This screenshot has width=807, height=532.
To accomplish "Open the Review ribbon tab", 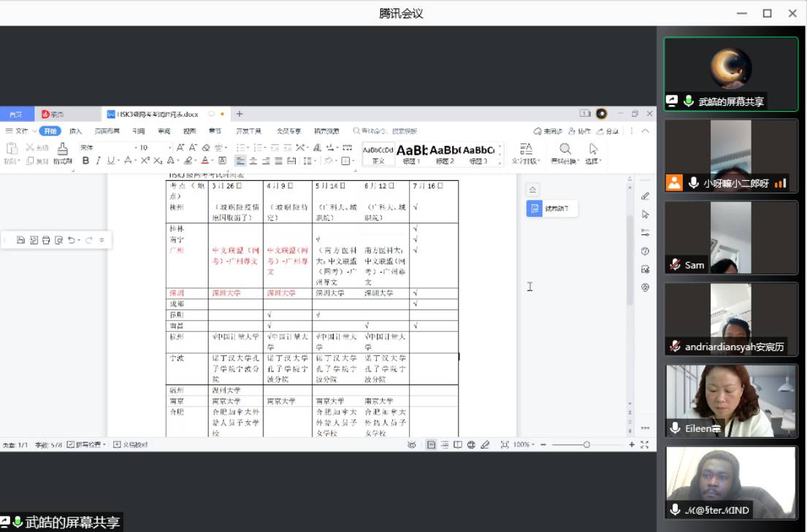I will coord(164,131).
